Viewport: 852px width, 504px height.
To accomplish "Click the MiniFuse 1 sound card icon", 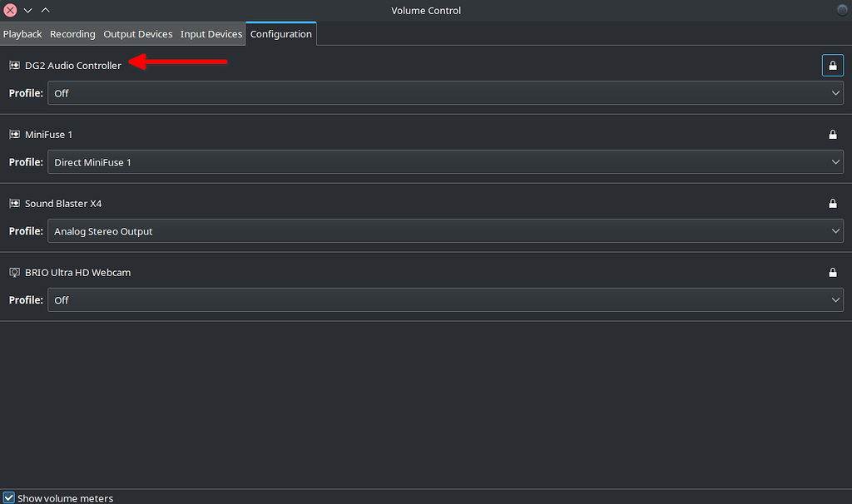I will (13, 134).
